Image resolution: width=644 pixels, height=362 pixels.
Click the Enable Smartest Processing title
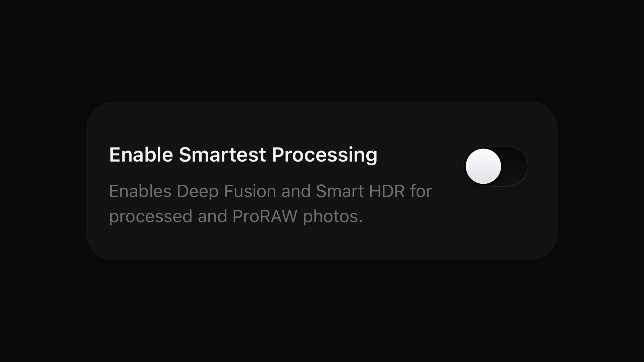[x=243, y=155]
